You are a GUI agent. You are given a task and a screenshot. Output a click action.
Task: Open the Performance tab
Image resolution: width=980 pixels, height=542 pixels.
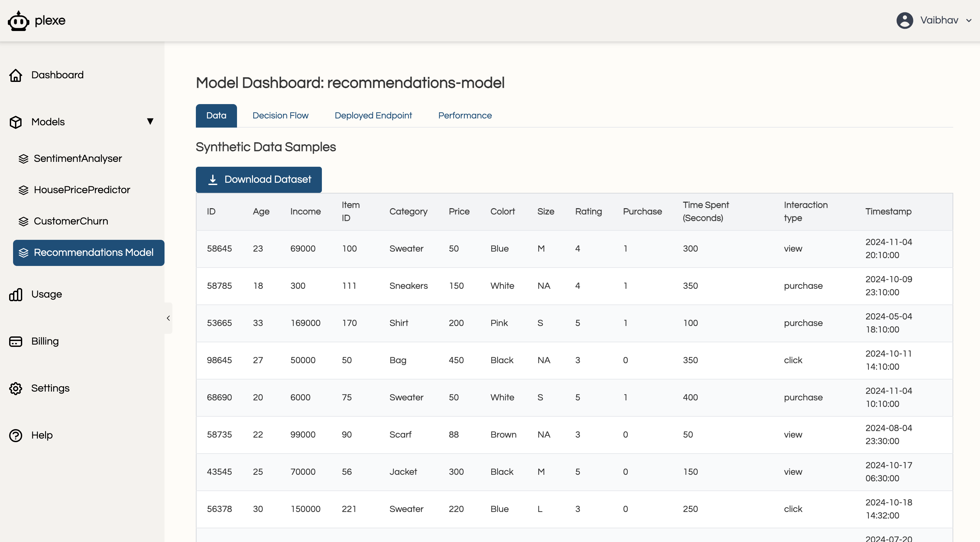[465, 116]
